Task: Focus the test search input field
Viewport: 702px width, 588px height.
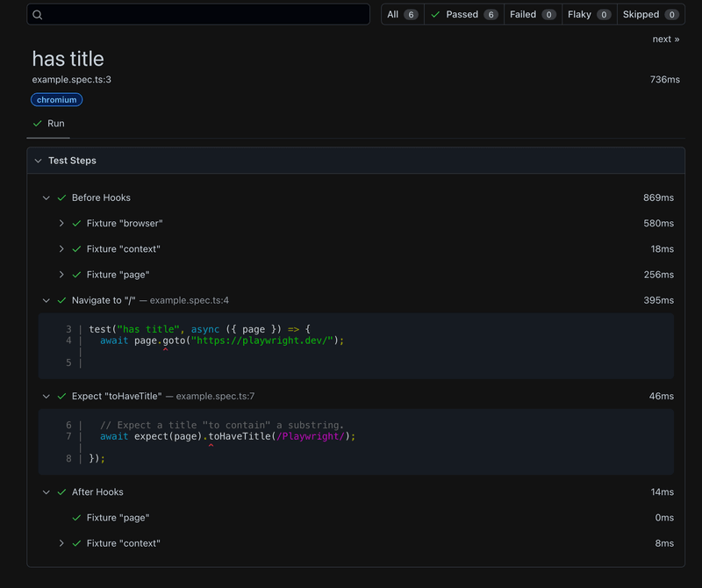Action: 198,14
